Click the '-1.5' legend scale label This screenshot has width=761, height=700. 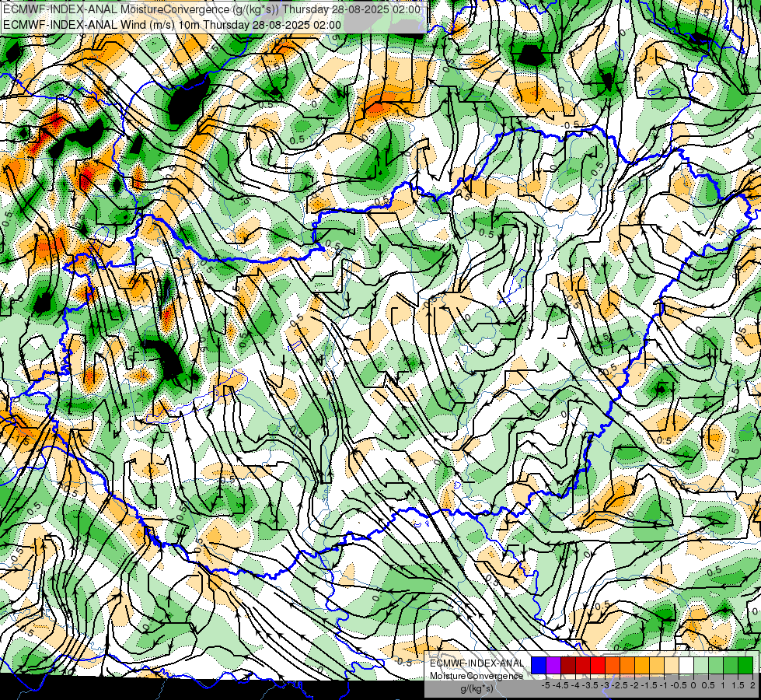(650, 685)
